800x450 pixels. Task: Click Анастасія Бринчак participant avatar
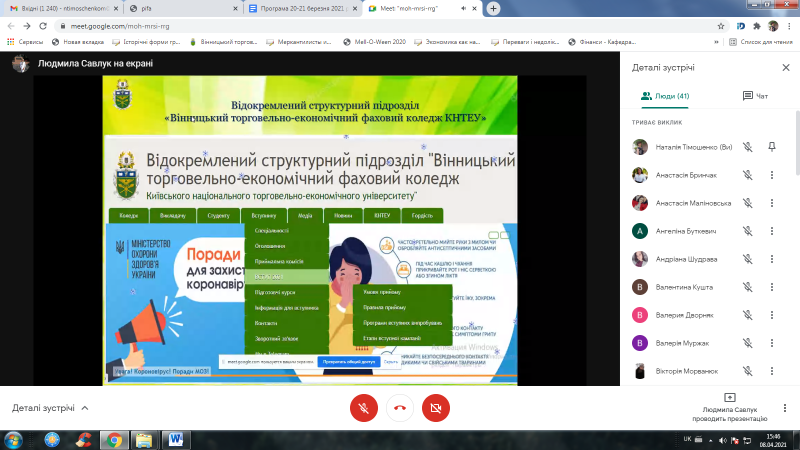(x=640, y=175)
